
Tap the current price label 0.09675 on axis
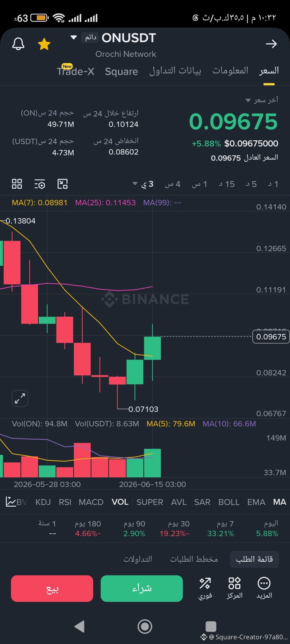(271, 336)
